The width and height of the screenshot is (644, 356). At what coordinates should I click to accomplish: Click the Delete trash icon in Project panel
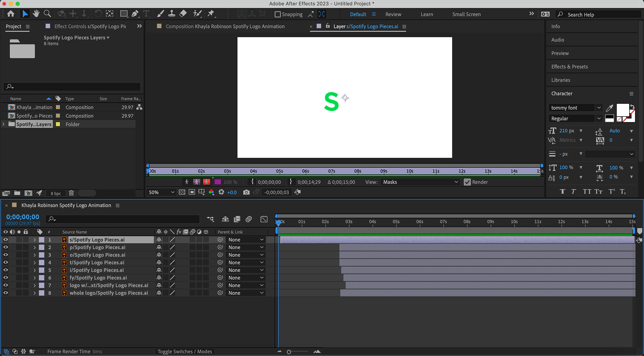point(71,193)
